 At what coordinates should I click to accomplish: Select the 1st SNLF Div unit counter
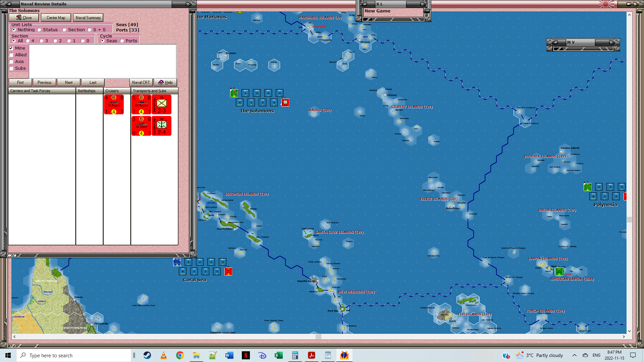[162, 126]
